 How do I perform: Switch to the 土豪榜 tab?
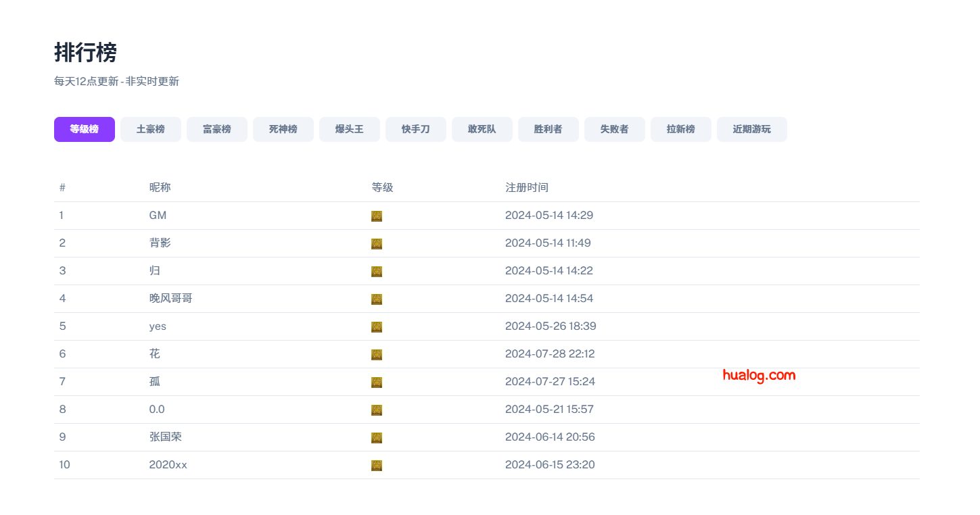(x=151, y=129)
